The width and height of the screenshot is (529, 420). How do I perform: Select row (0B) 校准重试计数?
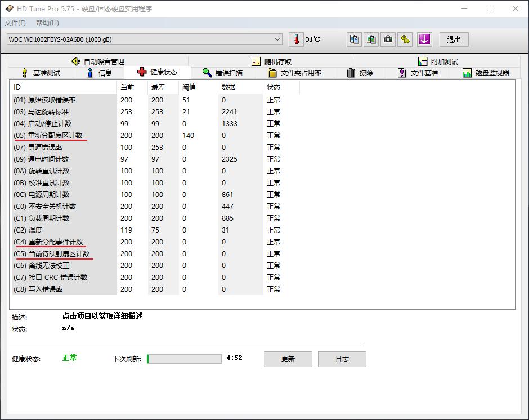pos(156,182)
